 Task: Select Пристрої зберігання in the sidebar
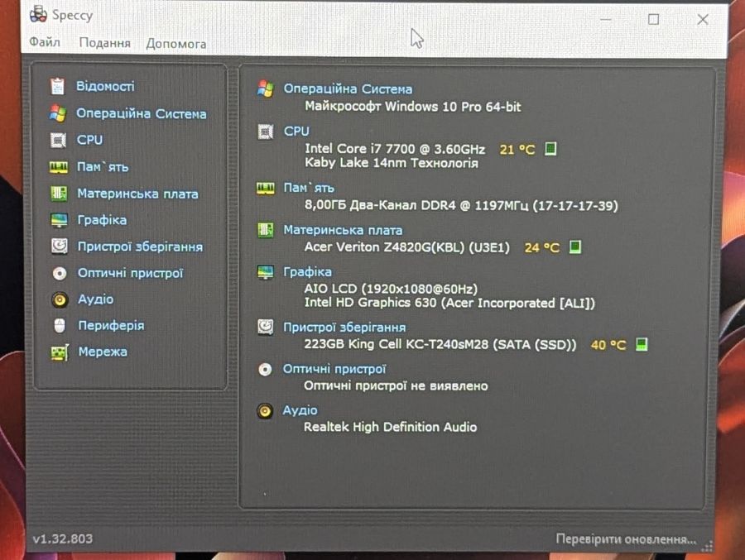coord(140,247)
